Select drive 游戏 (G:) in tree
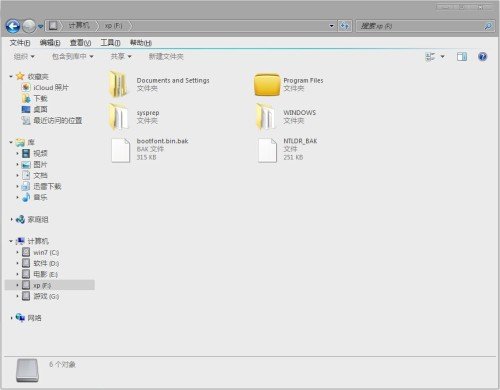Viewport: 500px width, 390px height. (46, 296)
